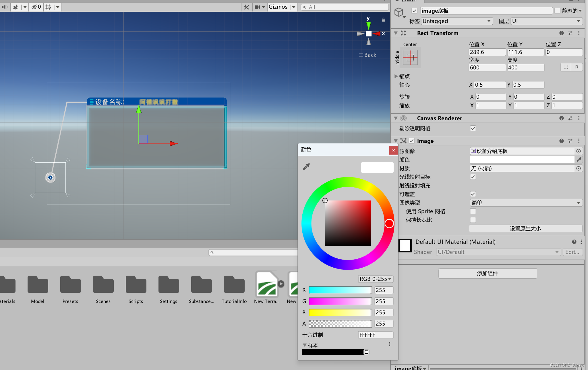Open the UI layer dropdown
588x370 pixels.
pyautogui.click(x=547, y=21)
